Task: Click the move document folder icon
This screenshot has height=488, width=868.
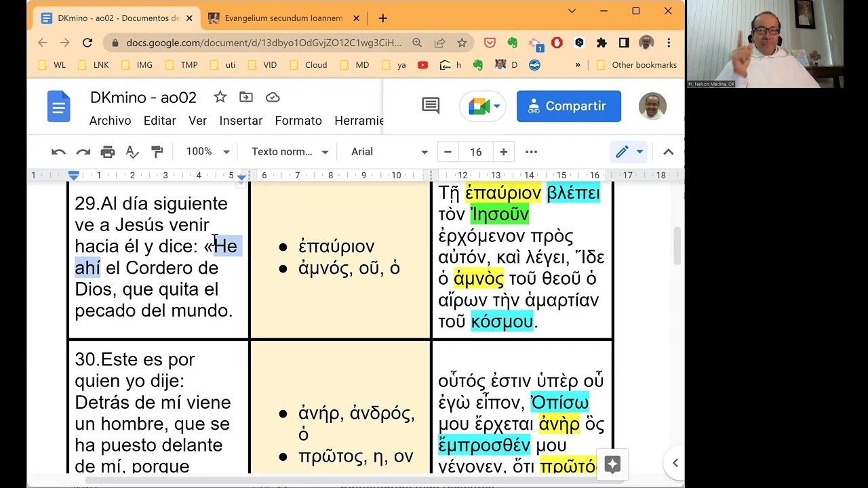Action: pos(246,97)
